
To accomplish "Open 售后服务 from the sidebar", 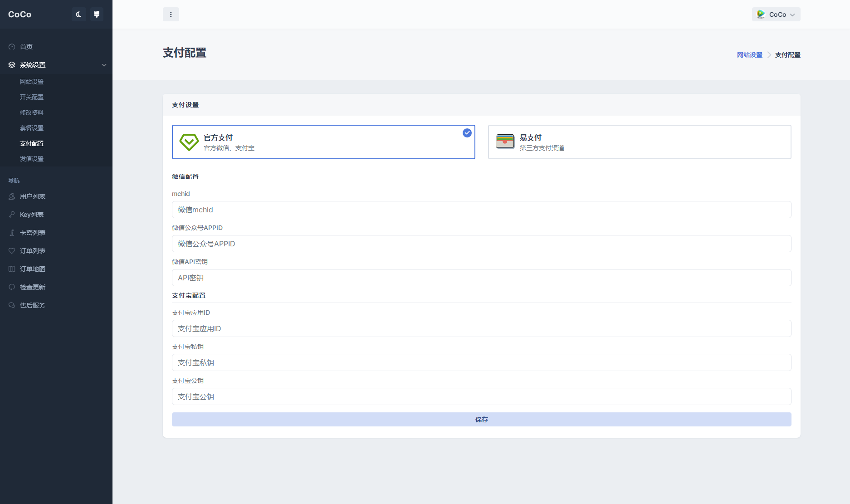I will (32, 305).
